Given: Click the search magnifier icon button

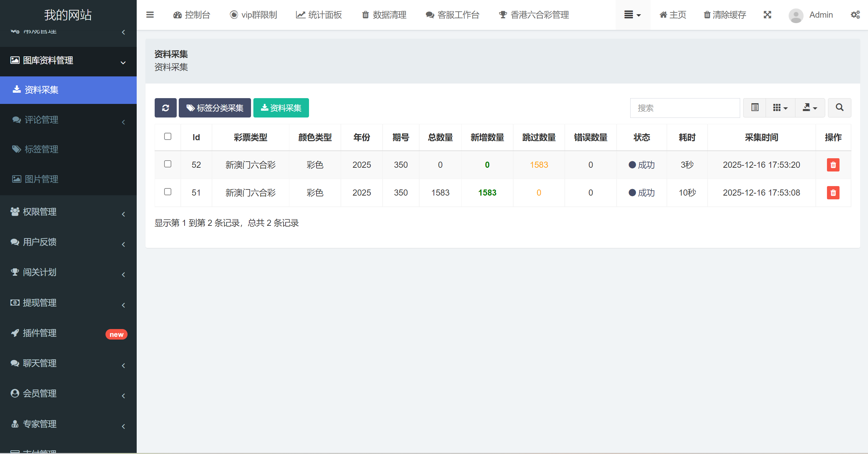Looking at the screenshot, I should [839, 108].
